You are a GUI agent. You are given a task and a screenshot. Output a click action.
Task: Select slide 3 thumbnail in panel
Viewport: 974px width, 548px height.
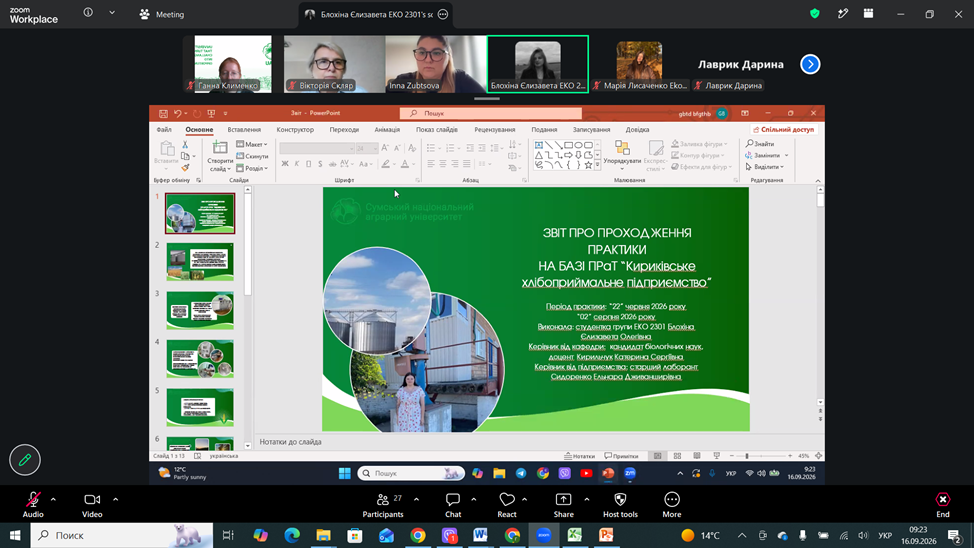coord(200,310)
